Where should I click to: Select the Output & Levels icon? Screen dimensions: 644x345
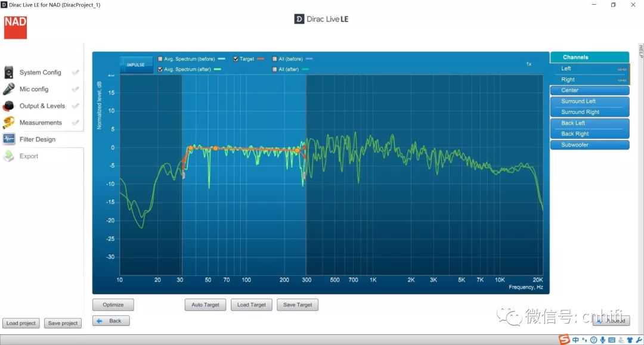(9, 106)
